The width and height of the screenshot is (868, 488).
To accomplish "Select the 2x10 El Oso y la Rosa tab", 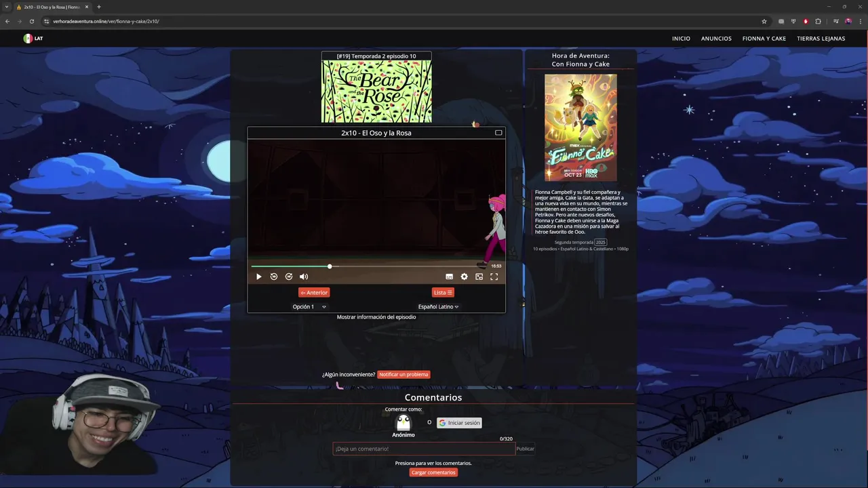I will [x=52, y=7].
